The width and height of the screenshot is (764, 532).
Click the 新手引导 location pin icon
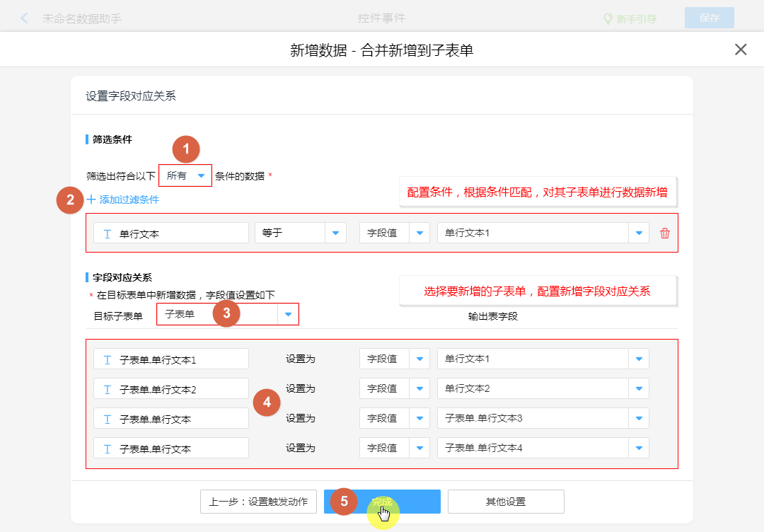(x=607, y=19)
